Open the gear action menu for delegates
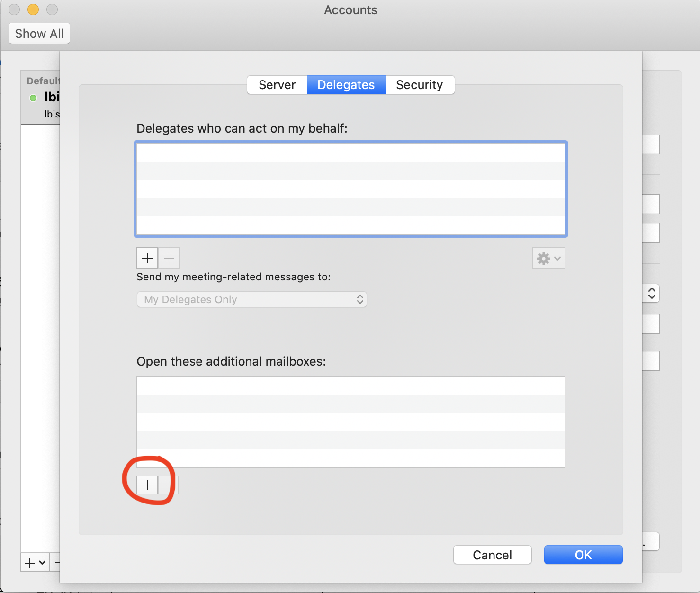The height and width of the screenshot is (593, 700). (548, 258)
